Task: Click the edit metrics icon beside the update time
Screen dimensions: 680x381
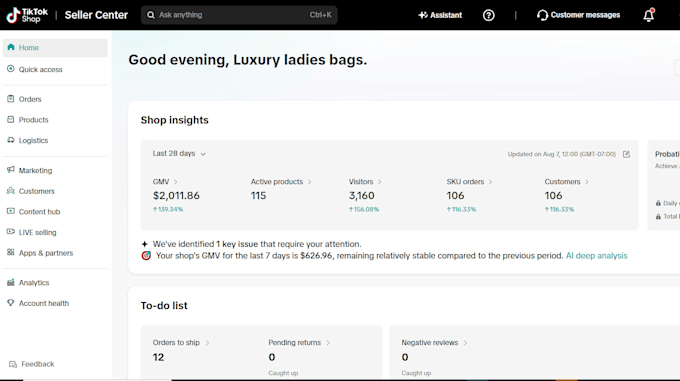Action: tap(626, 154)
